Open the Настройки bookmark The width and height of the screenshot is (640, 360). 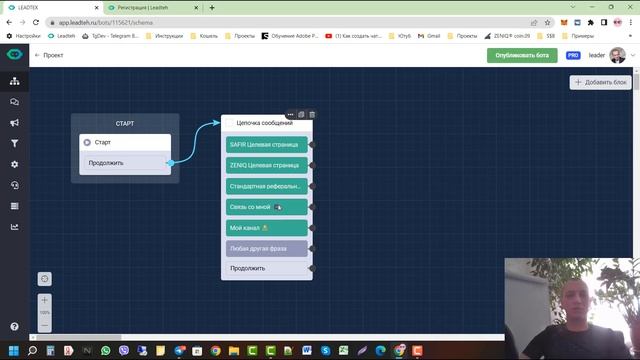[x=24, y=36]
